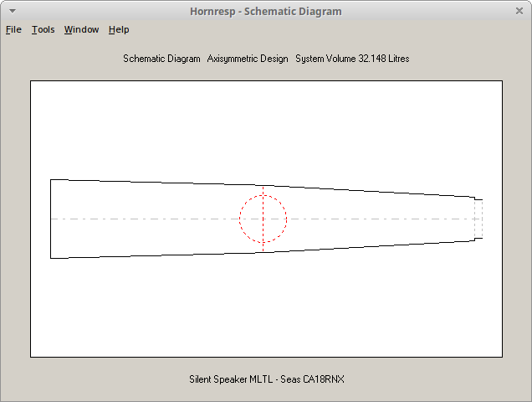Image resolution: width=532 pixels, height=402 pixels.
Task: Click the 'Axisymmetric Design' label
Action: point(248,59)
